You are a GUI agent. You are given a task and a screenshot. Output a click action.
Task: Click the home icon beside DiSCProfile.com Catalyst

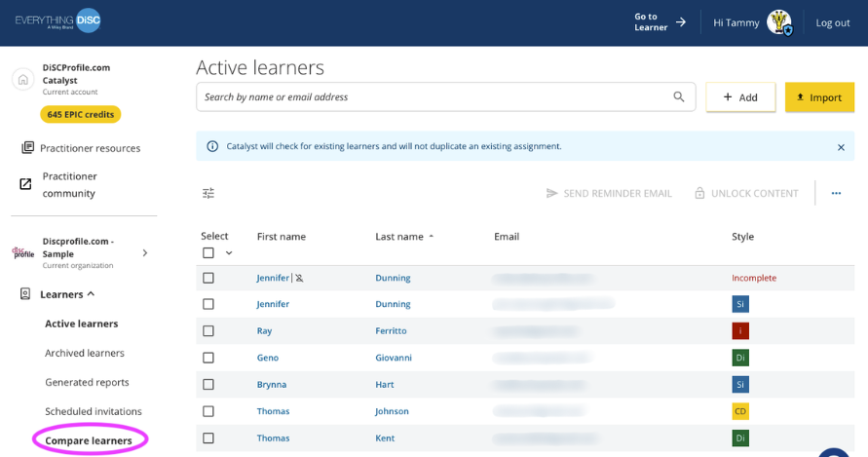(23, 79)
